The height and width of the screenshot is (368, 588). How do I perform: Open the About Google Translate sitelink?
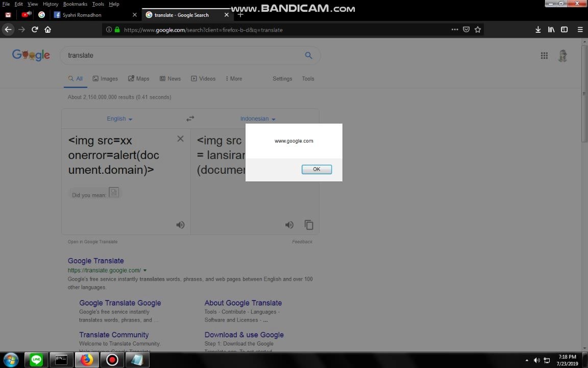pos(243,303)
